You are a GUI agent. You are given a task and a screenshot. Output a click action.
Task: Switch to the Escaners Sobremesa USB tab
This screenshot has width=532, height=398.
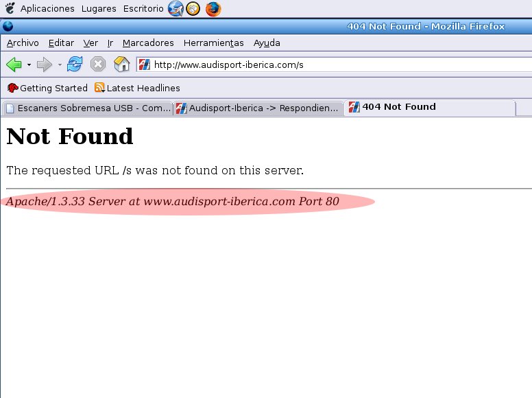(88, 108)
